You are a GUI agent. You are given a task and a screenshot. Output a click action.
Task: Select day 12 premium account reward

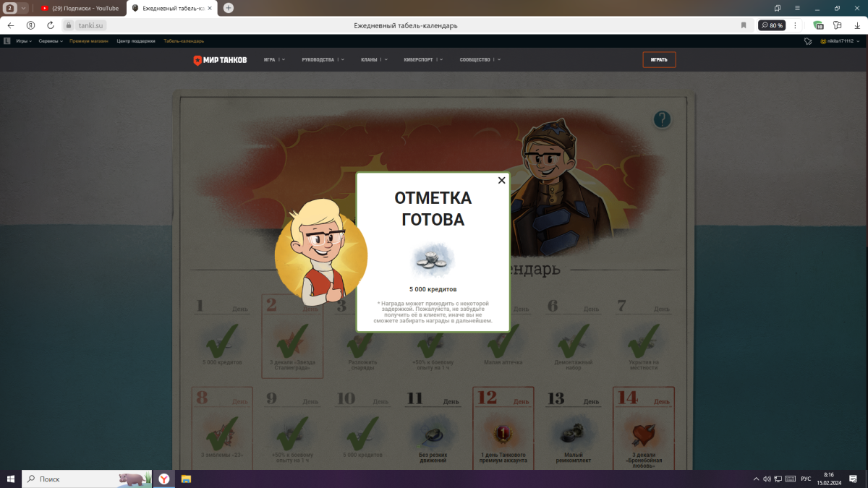(x=503, y=427)
